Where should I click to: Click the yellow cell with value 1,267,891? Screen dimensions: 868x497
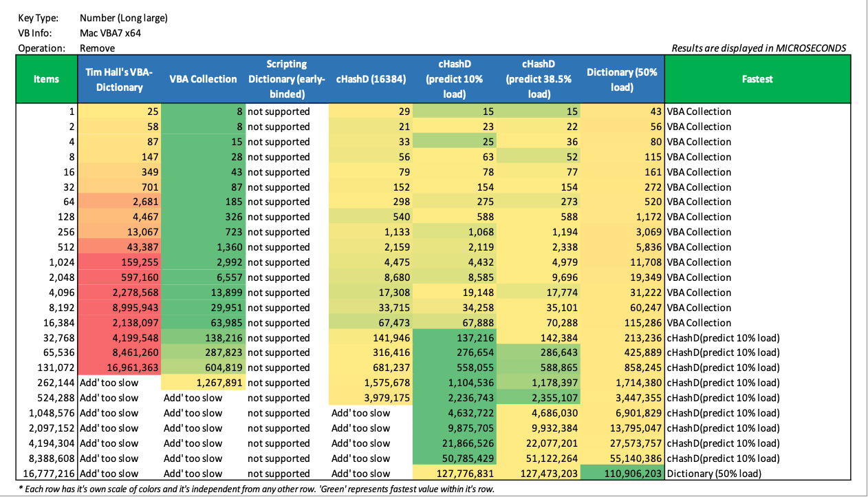pos(203,383)
